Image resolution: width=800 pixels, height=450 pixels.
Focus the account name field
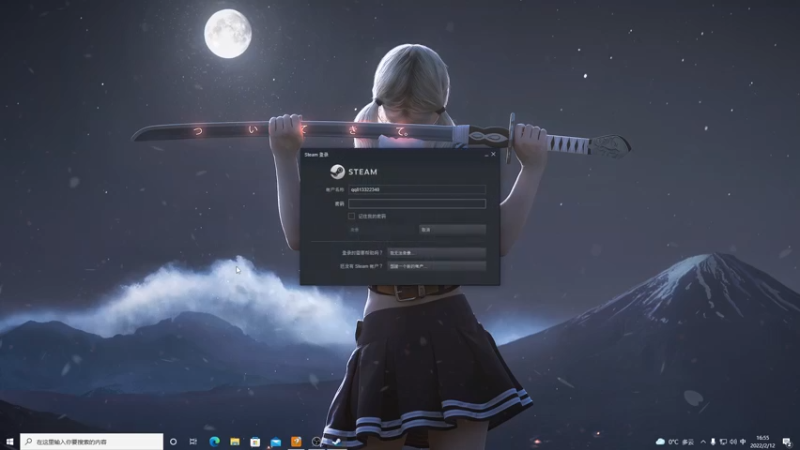point(417,189)
